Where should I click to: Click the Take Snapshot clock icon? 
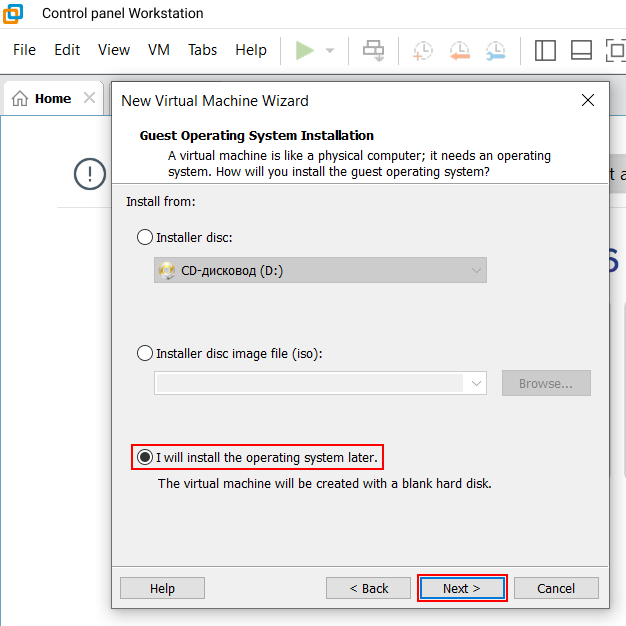tap(423, 50)
